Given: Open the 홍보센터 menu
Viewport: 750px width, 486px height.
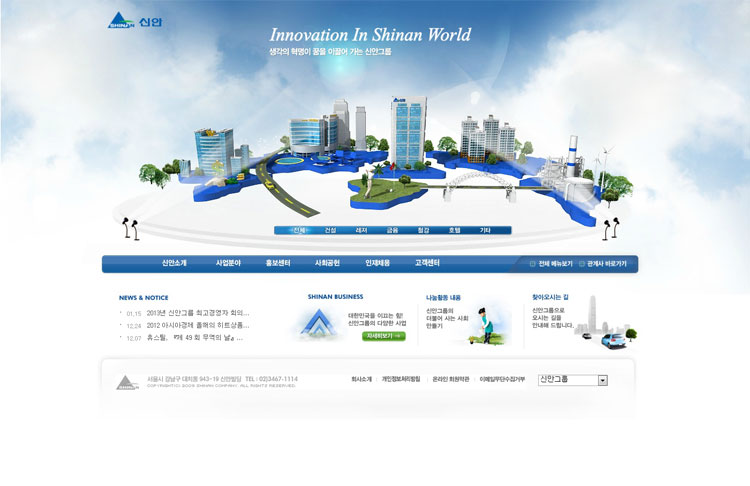Looking at the screenshot, I should coord(278,263).
